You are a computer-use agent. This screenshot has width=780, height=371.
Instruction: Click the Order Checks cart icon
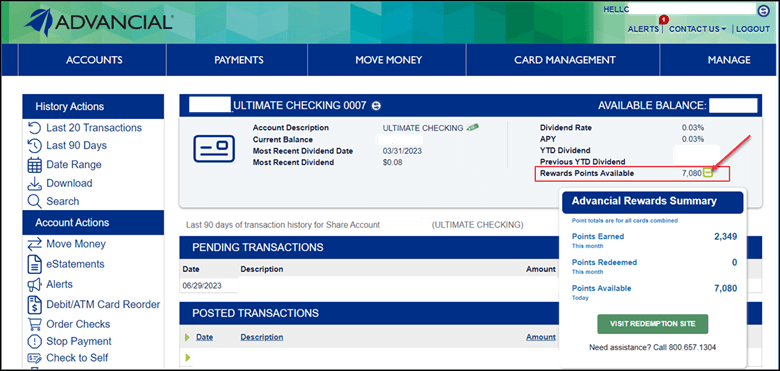pos(34,324)
